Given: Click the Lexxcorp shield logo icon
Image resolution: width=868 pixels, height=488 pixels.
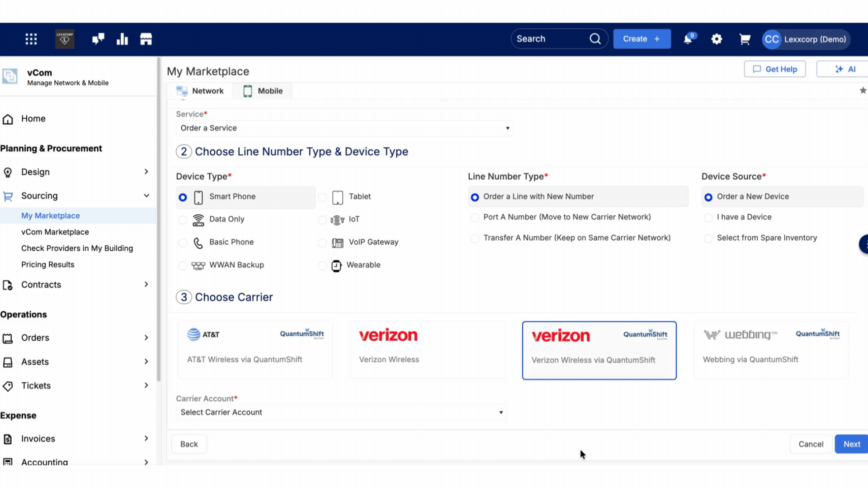Looking at the screenshot, I should point(65,39).
